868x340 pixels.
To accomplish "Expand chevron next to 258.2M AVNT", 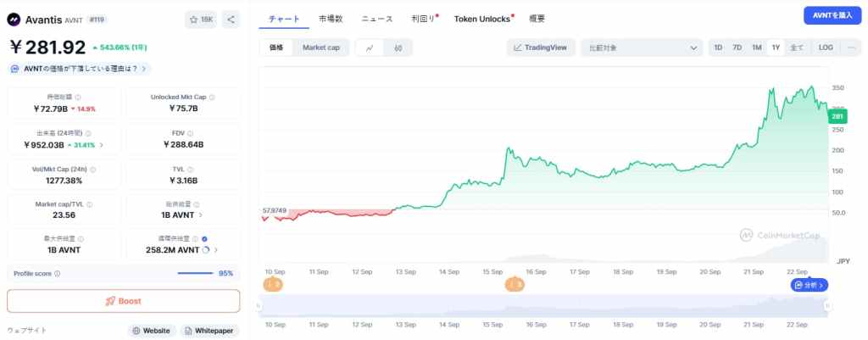I will pyautogui.click(x=216, y=250).
